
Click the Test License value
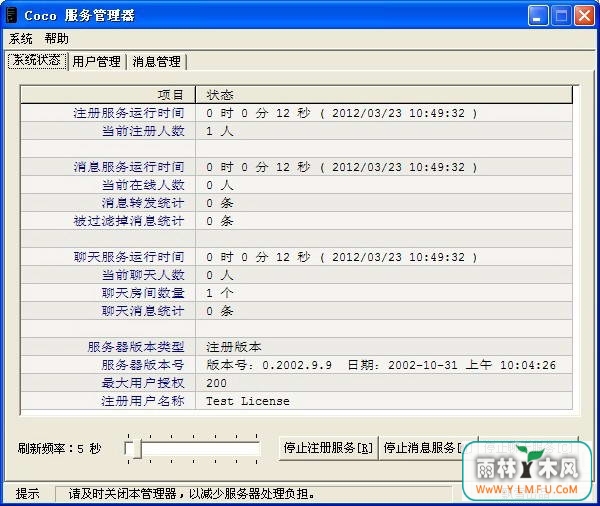coord(248,401)
